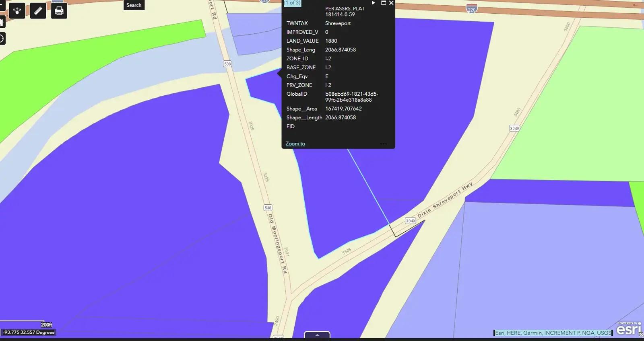Click the 538 shield above Old Mooringsport Rd label
The width and height of the screenshot is (644, 341).
[x=268, y=208]
